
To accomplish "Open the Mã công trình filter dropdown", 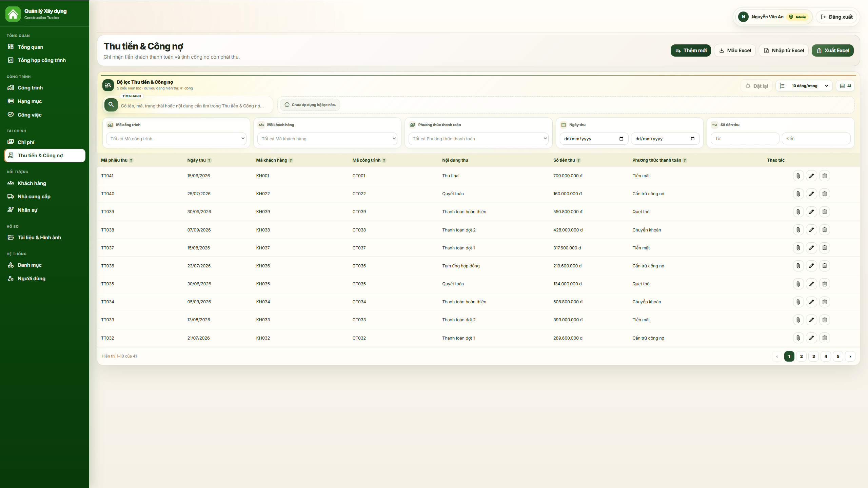I will coord(176,139).
